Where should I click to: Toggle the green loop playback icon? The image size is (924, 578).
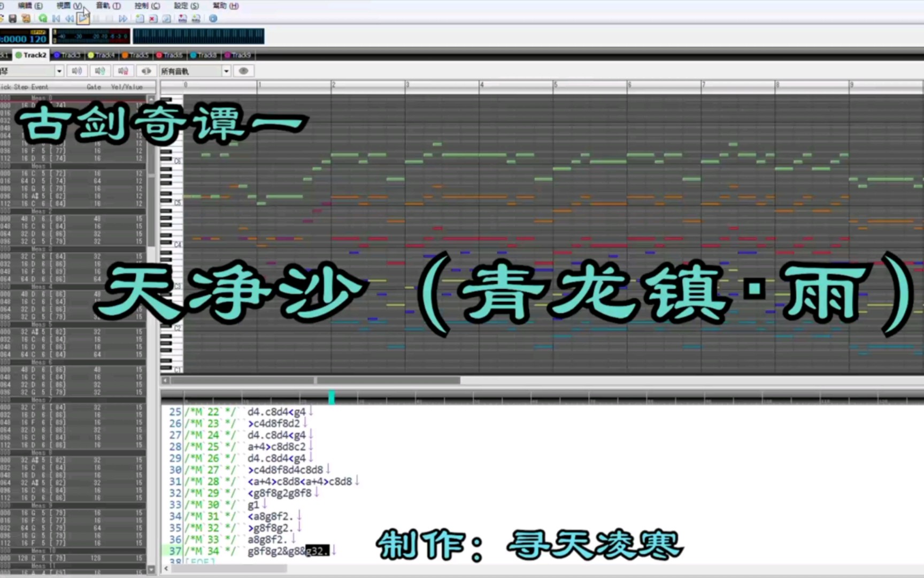pyautogui.click(x=43, y=19)
